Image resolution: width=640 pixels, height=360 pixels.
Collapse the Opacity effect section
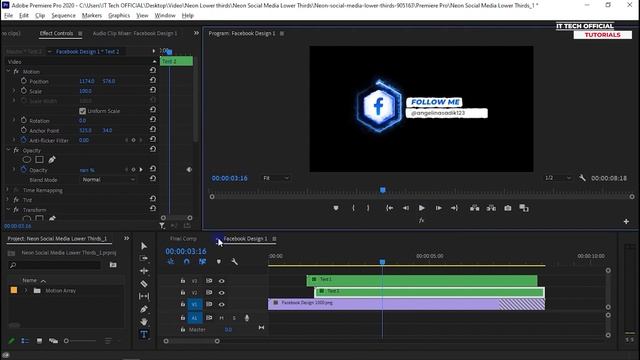[8, 150]
